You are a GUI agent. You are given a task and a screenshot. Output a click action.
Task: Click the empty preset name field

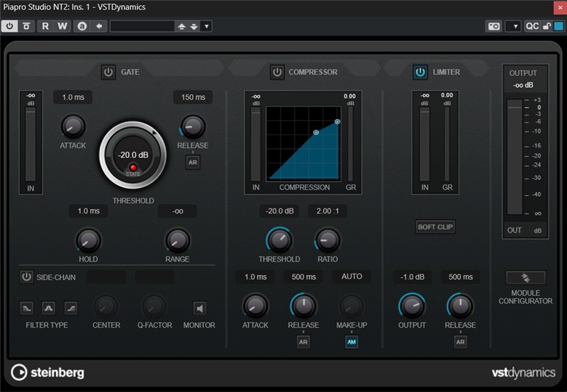tap(142, 26)
